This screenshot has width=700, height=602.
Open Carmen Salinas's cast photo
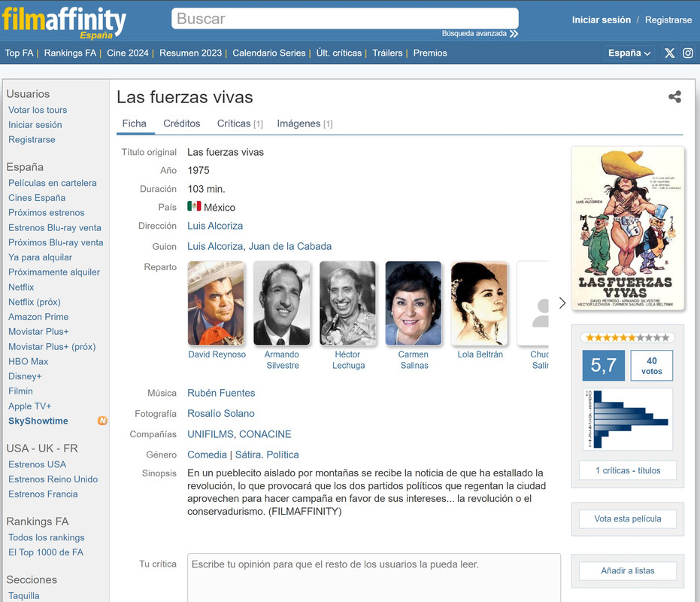414,303
